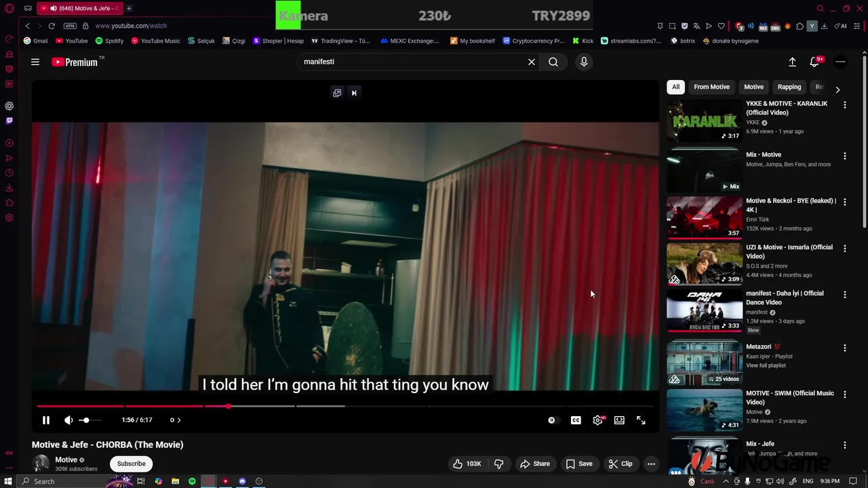
Task: Open the player settings gear
Action: (x=597, y=420)
